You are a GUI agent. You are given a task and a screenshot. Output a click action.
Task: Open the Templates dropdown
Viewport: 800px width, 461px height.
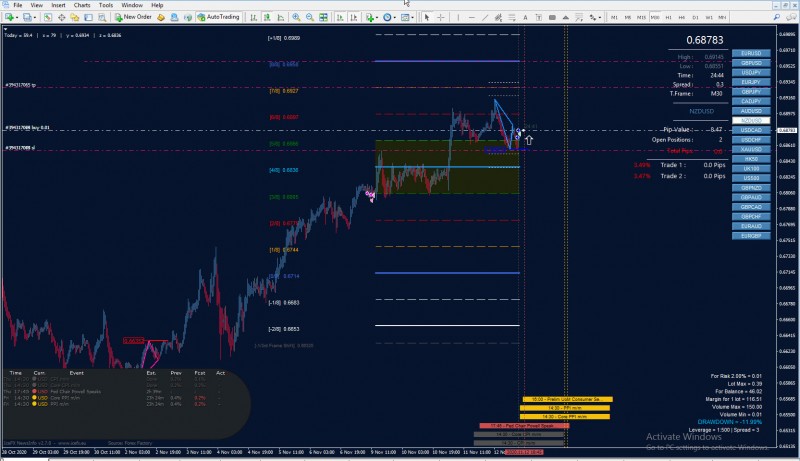tap(407, 17)
